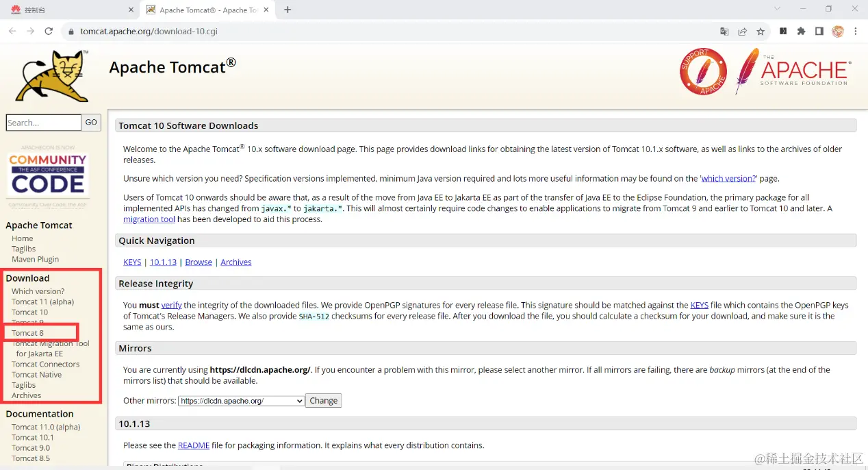Open Tomcat 11.0 (alpha) documentation link
This screenshot has height=470, width=868.
click(46, 427)
